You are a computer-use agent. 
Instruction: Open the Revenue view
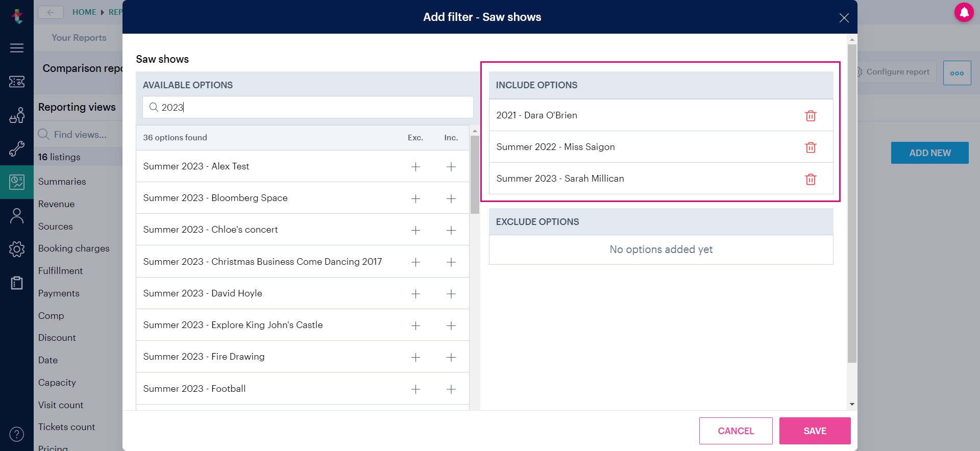point(56,204)
